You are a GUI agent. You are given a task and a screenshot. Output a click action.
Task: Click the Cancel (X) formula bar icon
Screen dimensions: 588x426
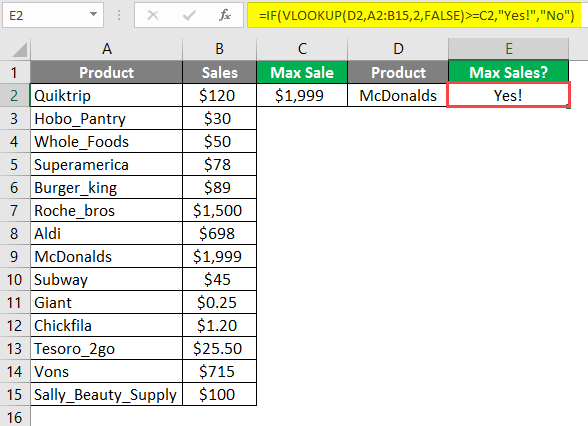tap(153, 15)
